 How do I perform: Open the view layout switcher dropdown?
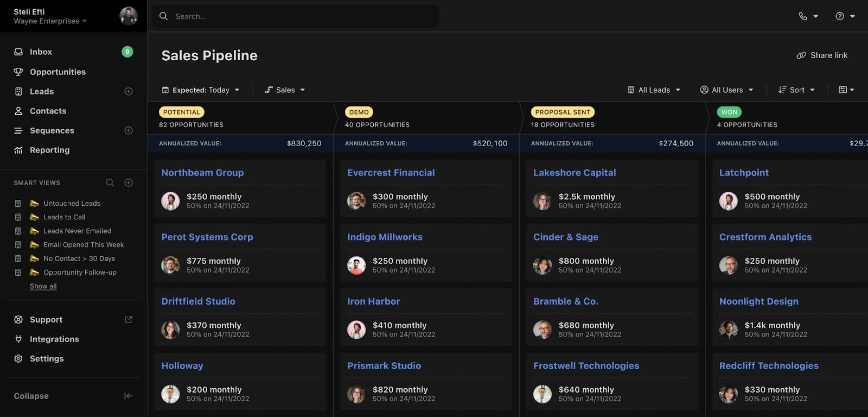click(846, 90)
